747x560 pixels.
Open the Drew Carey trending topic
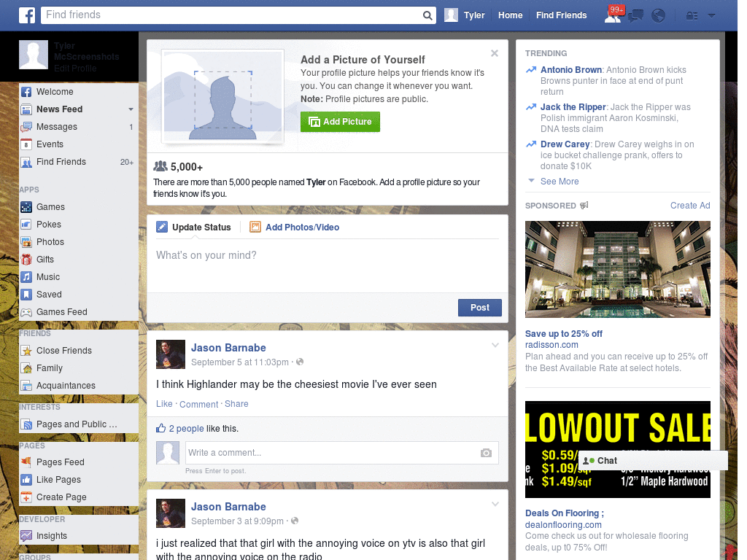[565, 144]
